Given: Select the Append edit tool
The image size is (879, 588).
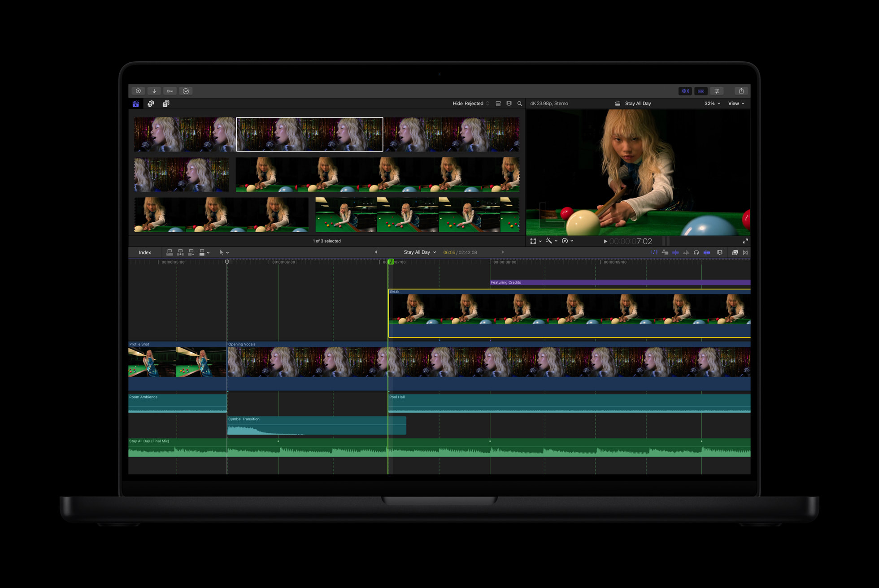Looking at the screenshot, I should pyautogui.click(x=191, y=252).
